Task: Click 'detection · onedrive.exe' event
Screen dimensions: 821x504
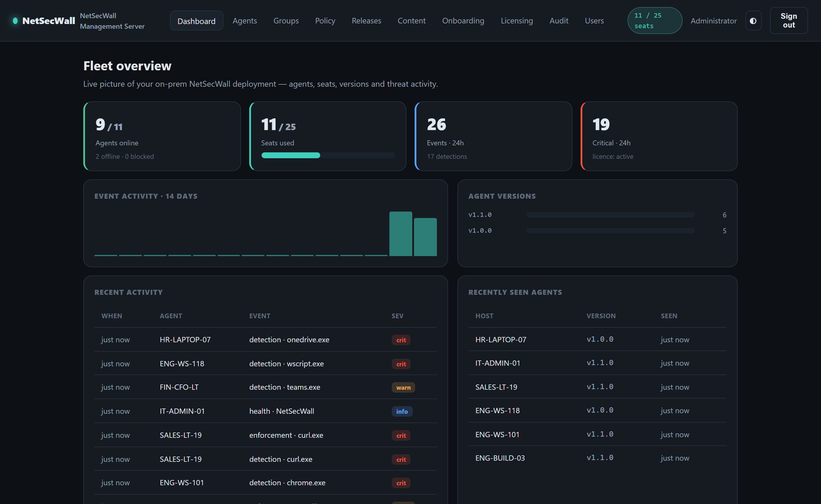Action: pyautogui.click(x=289, y=340)
